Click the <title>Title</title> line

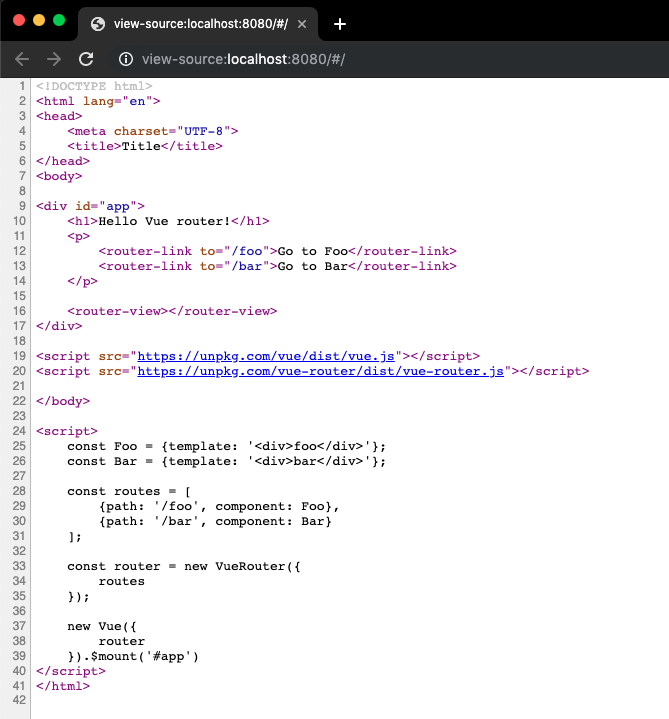coord(145,146)
